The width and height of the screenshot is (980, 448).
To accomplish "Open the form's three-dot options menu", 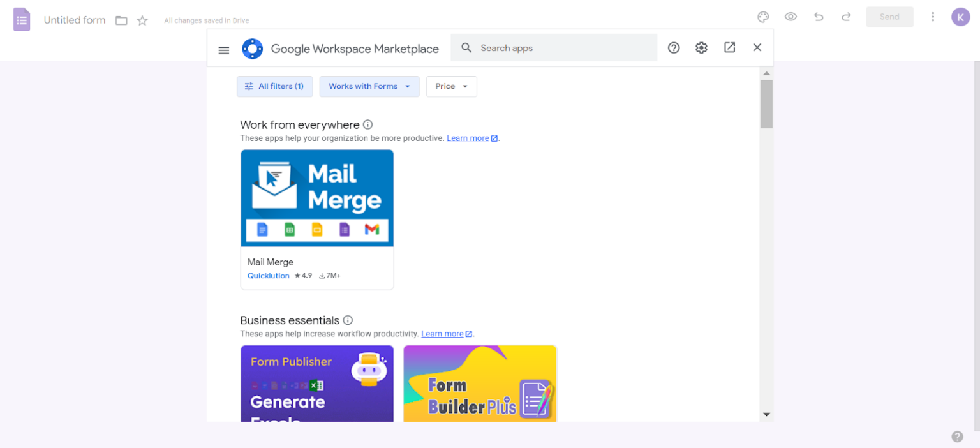I will point(933,17).
